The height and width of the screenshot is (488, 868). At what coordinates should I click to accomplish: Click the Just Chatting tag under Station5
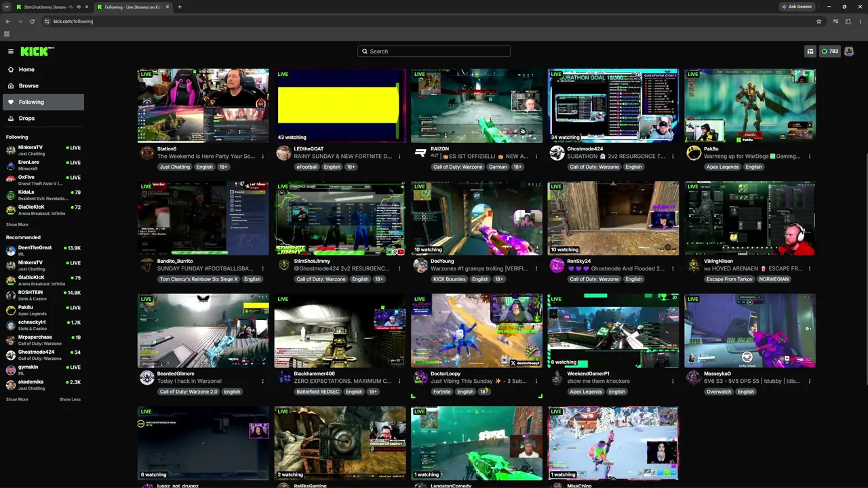click(x=175, y=167)
